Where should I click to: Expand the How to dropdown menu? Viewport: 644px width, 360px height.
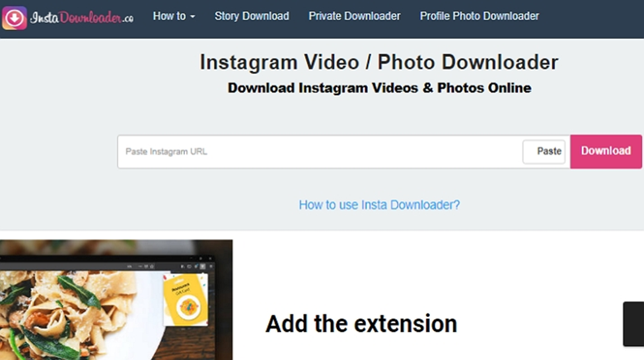pyautogui.click(x=174, y=16)
